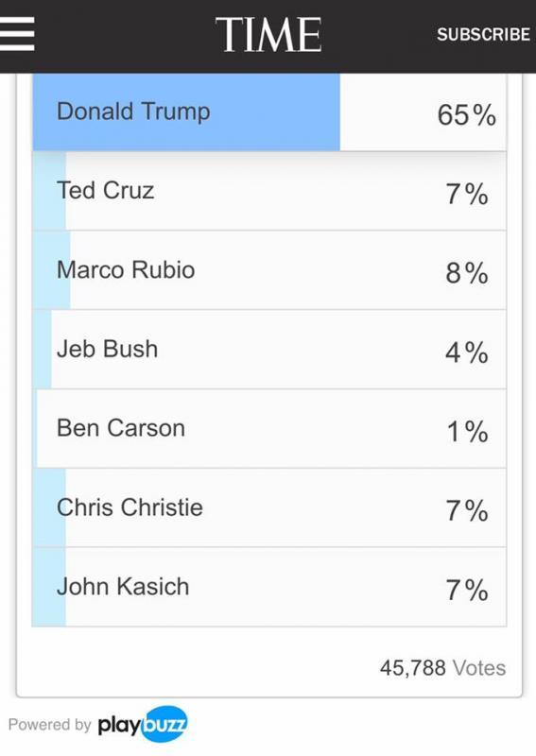Click Ben Carson's 1% figure
Screen dimensions: 536x756
468,431
